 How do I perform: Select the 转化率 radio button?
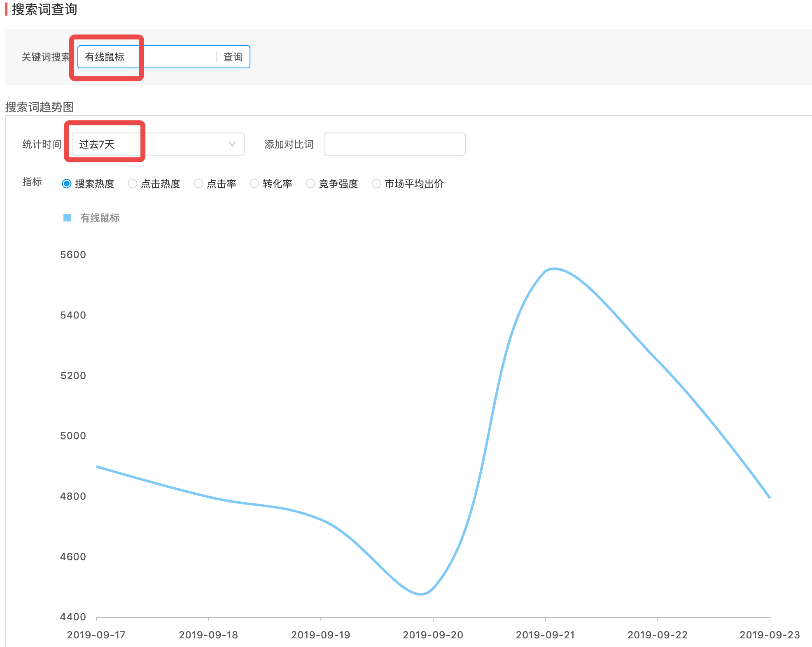click(x=254, y=184)
